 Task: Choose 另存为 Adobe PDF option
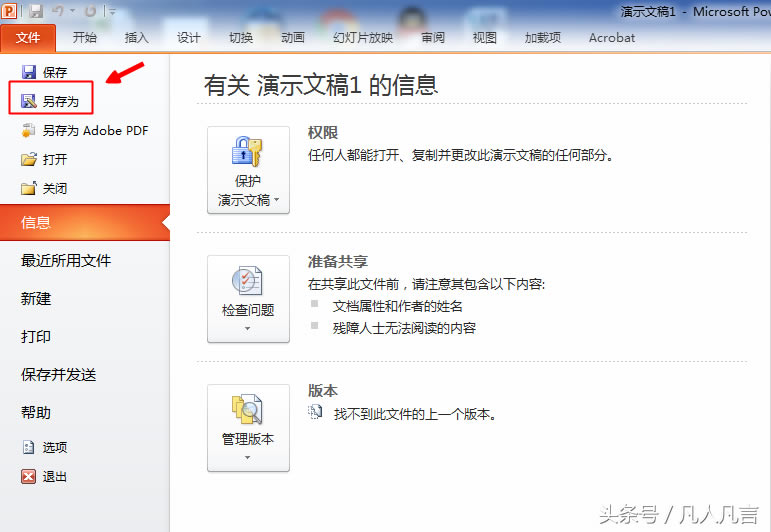click(x=84, y=130)
